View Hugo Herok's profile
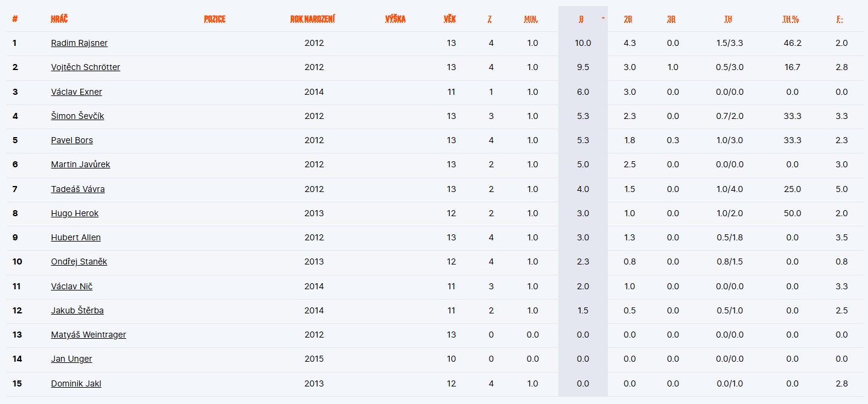 [74, 213]
